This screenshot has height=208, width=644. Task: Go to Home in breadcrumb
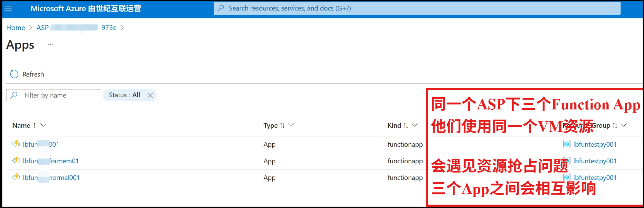[16, 28]
